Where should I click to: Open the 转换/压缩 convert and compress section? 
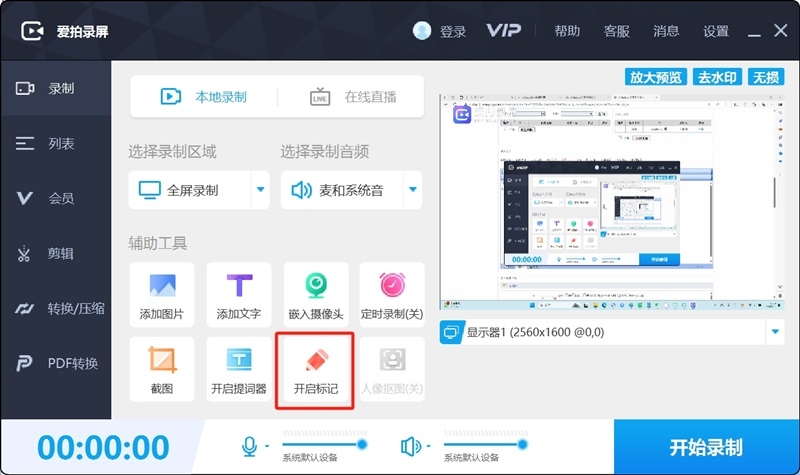[x=56, y=308]
